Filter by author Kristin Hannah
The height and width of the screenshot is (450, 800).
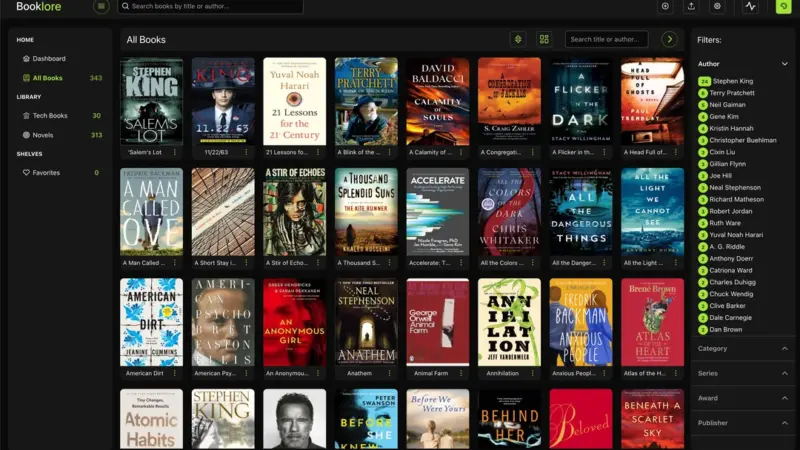pyautogui.click(x=731, y=129)
